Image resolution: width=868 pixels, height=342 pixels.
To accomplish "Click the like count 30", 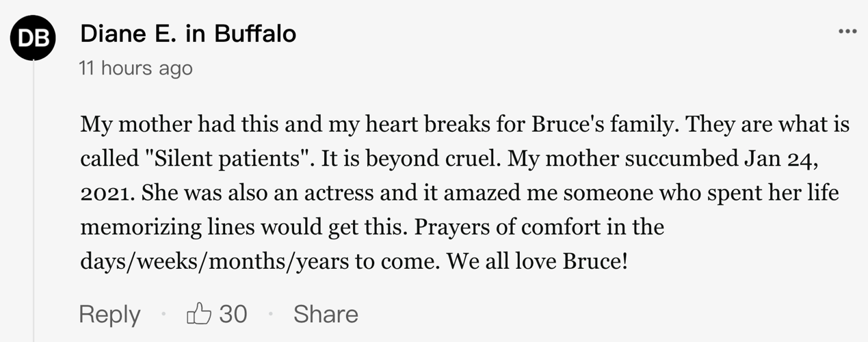I will (x=233, y=314).
